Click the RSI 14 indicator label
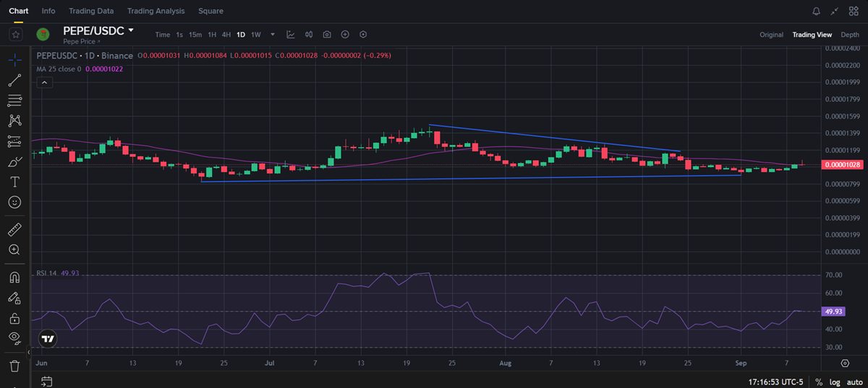The width and height of the screenshot is (868, 388). [x=48, y=273]
